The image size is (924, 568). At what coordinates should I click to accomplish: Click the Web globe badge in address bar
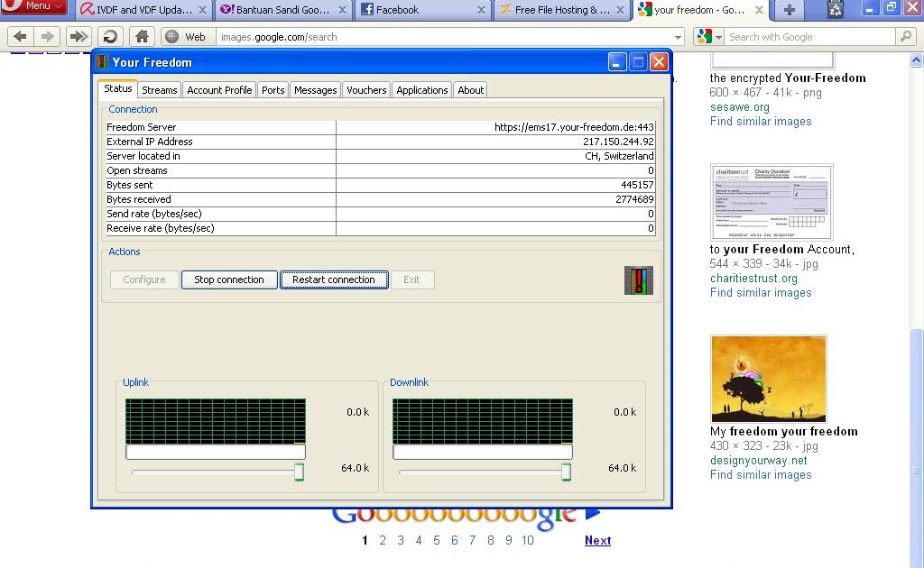tap(186, 36)
